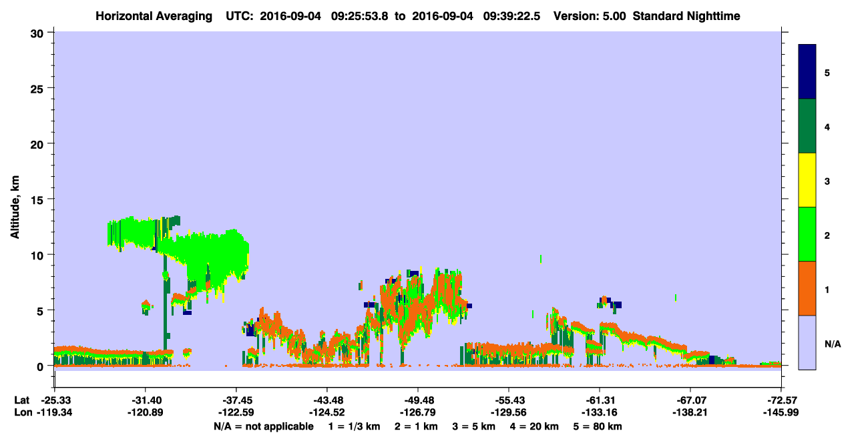
Task: Click legend text '1 = 1/3 km'
Action: [353, 427]
